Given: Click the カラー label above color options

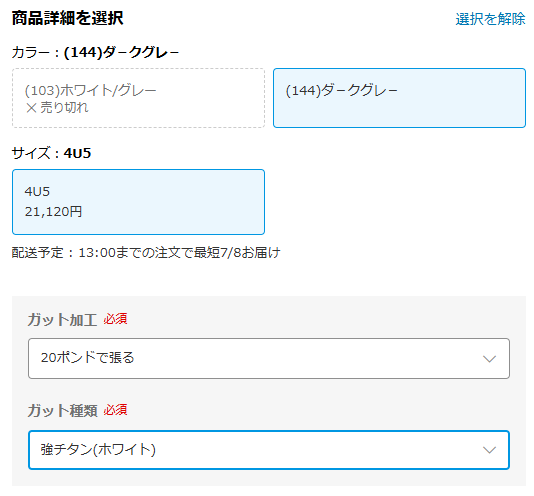Looking at the screenshot, I should point(31,52).
